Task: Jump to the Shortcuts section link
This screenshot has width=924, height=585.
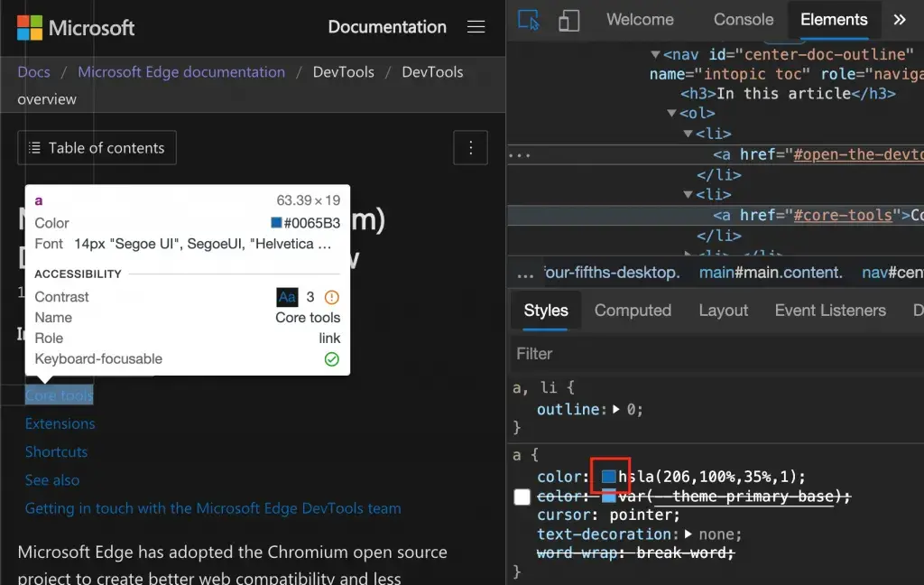Action: point(56,452)
